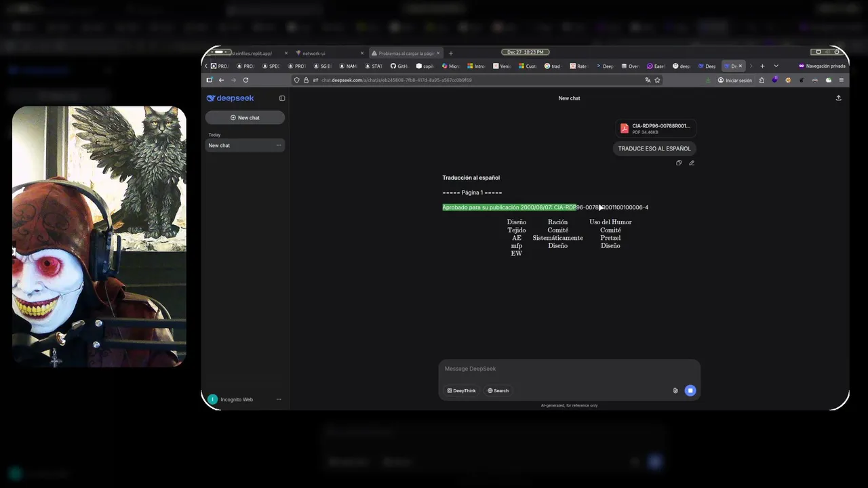Screen dimensions: 868x488
Task: Open options menu for the New chat entry
Action: 278,146
